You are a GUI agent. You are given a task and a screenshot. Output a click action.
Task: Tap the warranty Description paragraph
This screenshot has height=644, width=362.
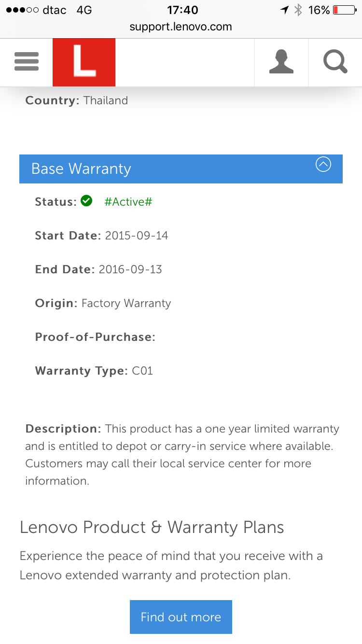[181, 455]
